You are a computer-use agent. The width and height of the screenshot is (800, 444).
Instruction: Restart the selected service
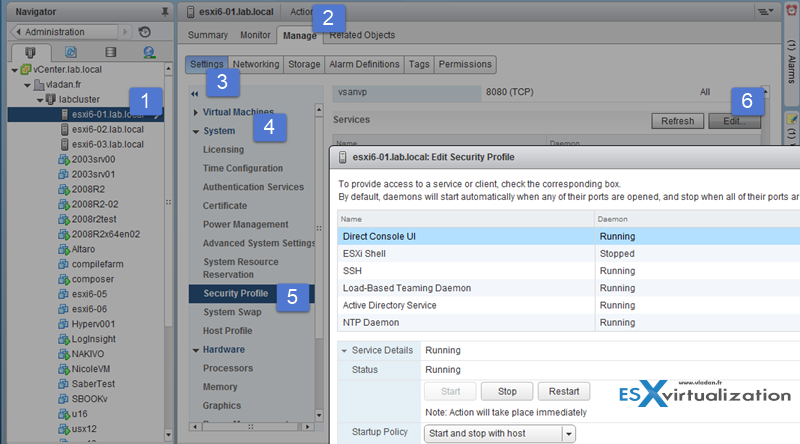[564, 391]
